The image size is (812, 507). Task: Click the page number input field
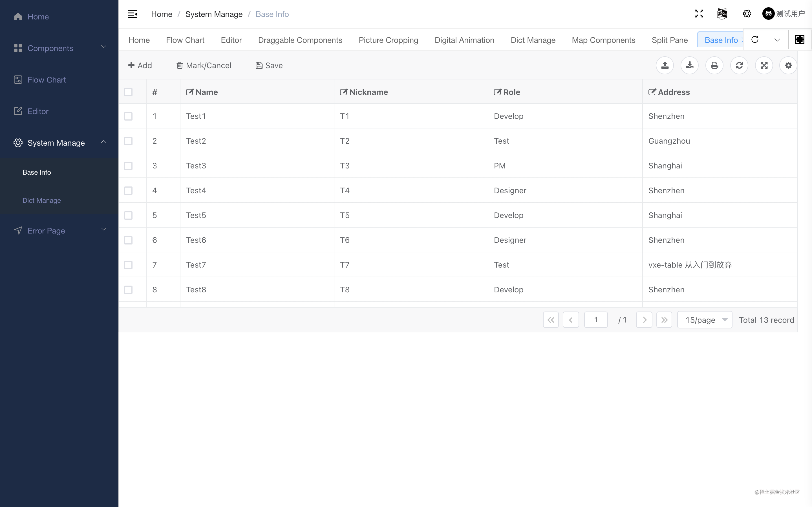(595, 320)
